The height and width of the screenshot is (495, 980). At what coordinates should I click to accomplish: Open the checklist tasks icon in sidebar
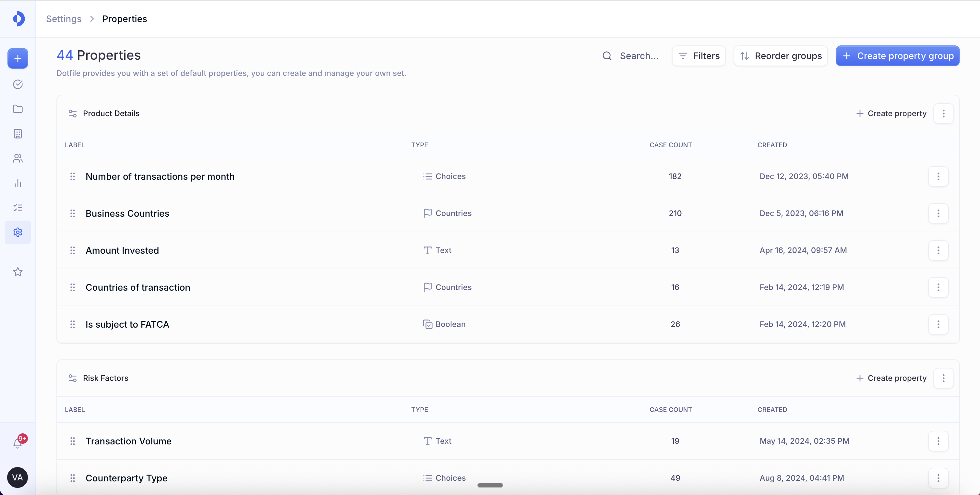point(18,208)
